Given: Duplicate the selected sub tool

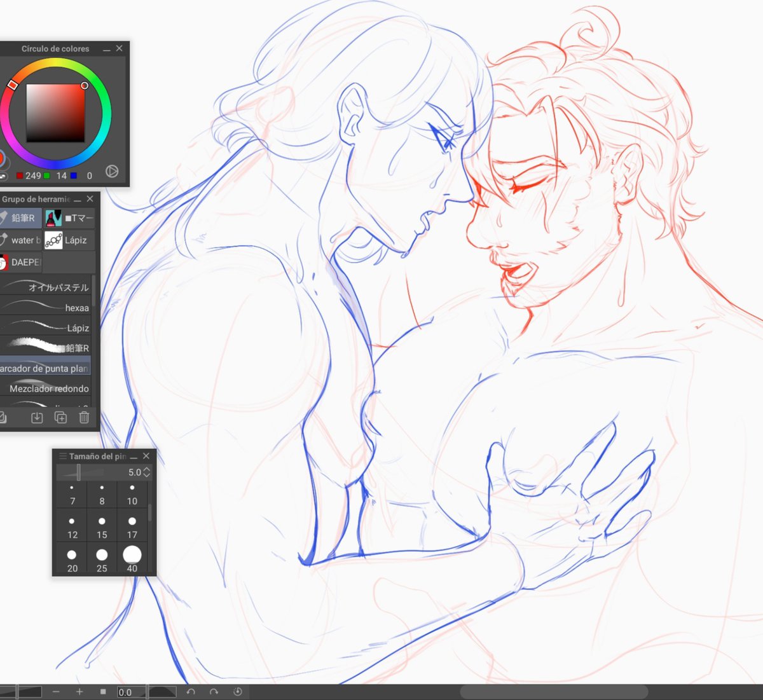Looking at the screenshot, I should point(60,418).
